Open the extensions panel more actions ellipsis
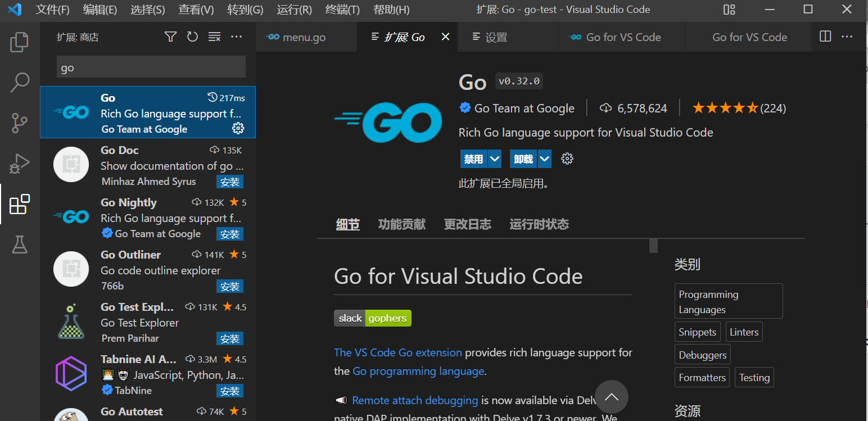868x421 pixels. point(237,37)
